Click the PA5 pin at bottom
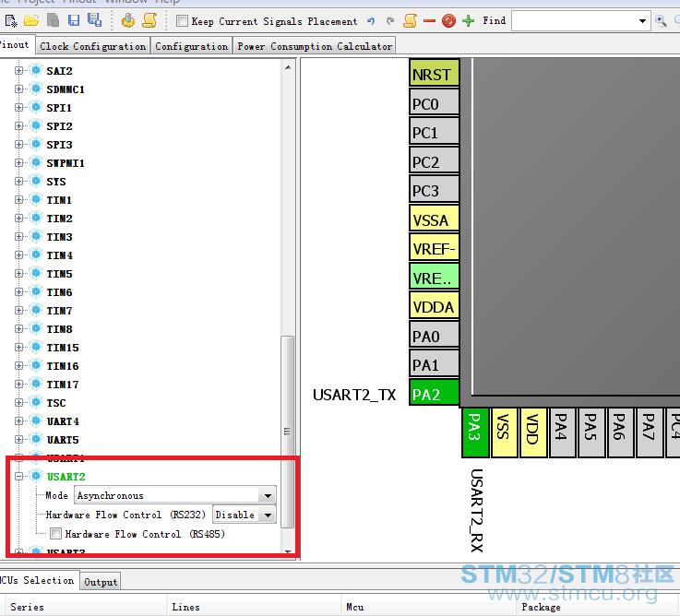The image size is (680, 616). click(x=591, y=432)
